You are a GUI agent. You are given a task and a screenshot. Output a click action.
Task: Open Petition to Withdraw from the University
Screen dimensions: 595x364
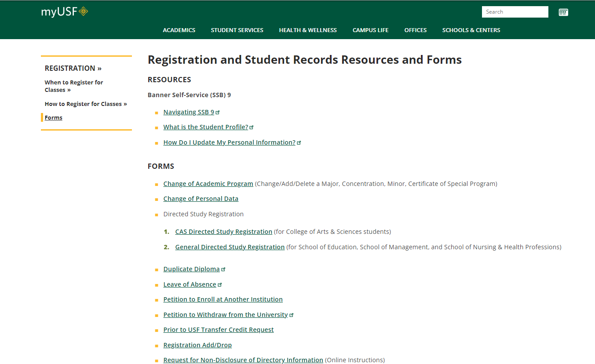226,315
